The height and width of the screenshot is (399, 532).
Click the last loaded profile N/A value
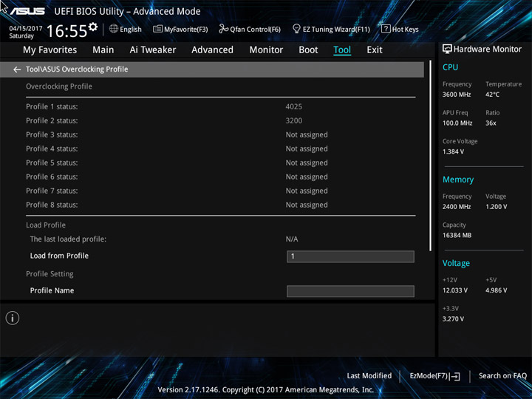pyautogui.click(x=292, y=239)
